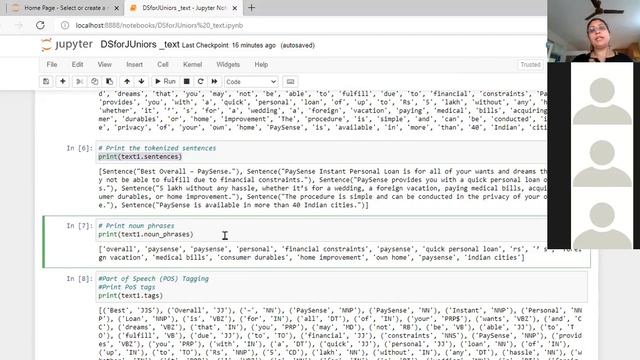
Task: Close the Home Page browser tab
Action: click(116, 8)
